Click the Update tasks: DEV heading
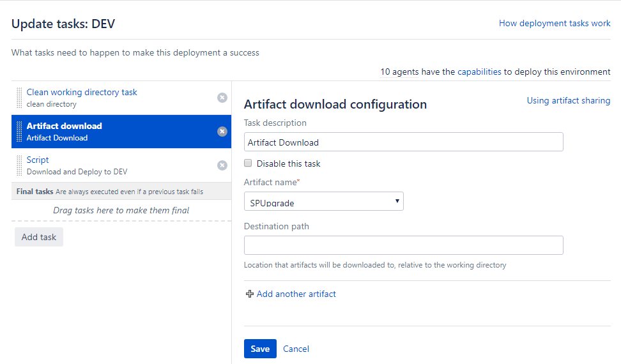Viewport: 621px width, 364px height. (x=63, y=24)
